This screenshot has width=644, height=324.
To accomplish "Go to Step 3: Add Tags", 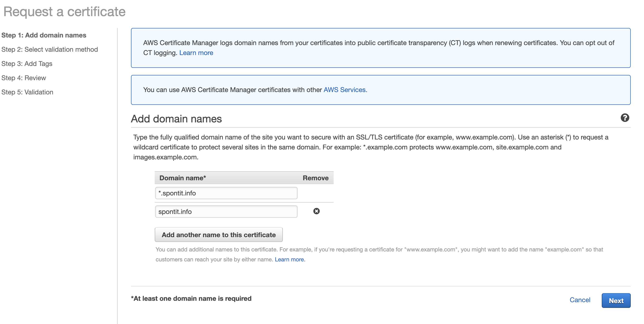I will point(27,64).
